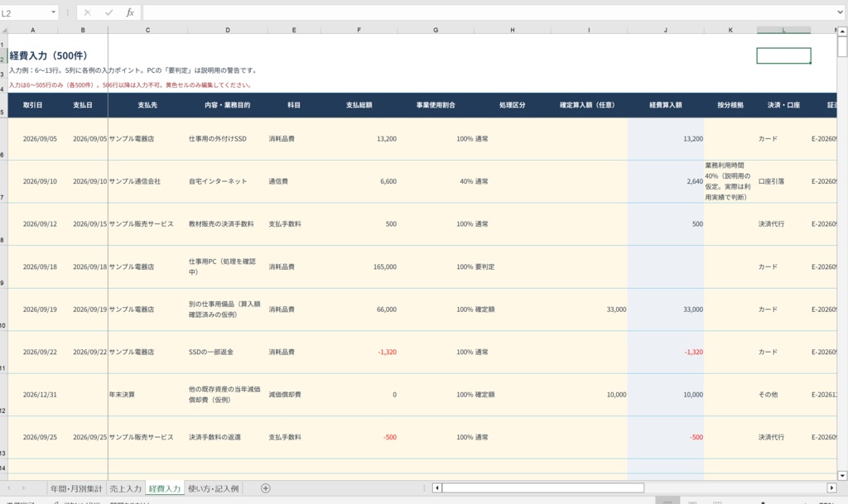Viewport: 848px width, 504px height.
Task: Select the 要判定 cell
Action: (x=512, y=266)
